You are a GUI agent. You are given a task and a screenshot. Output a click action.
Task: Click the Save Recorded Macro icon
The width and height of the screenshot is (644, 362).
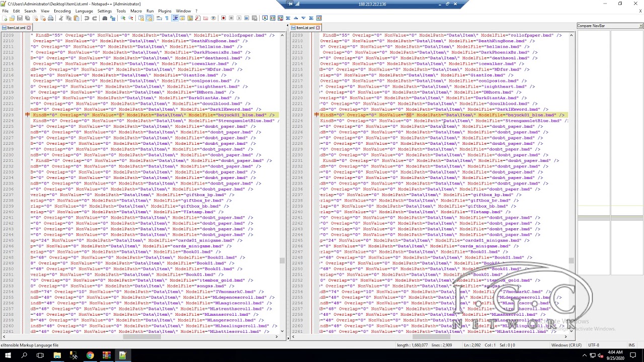coord(254,18)
